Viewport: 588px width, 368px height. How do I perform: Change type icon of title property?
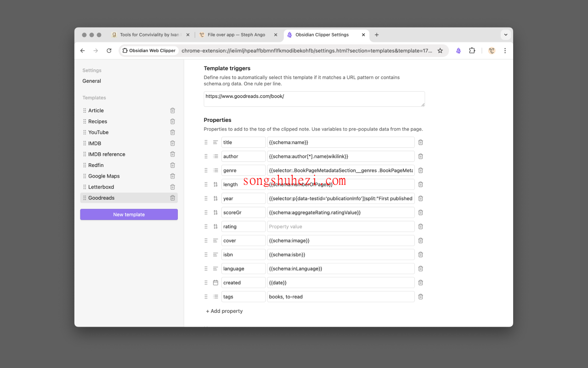pos(215,143)
